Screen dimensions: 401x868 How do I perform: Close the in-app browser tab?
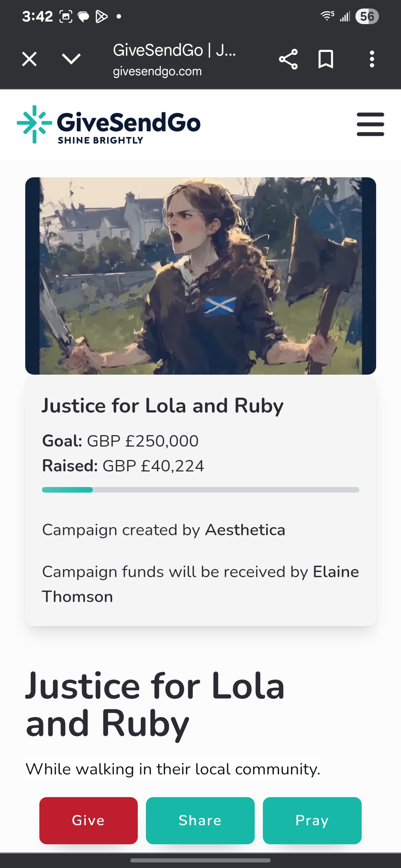tap(29, 59)
